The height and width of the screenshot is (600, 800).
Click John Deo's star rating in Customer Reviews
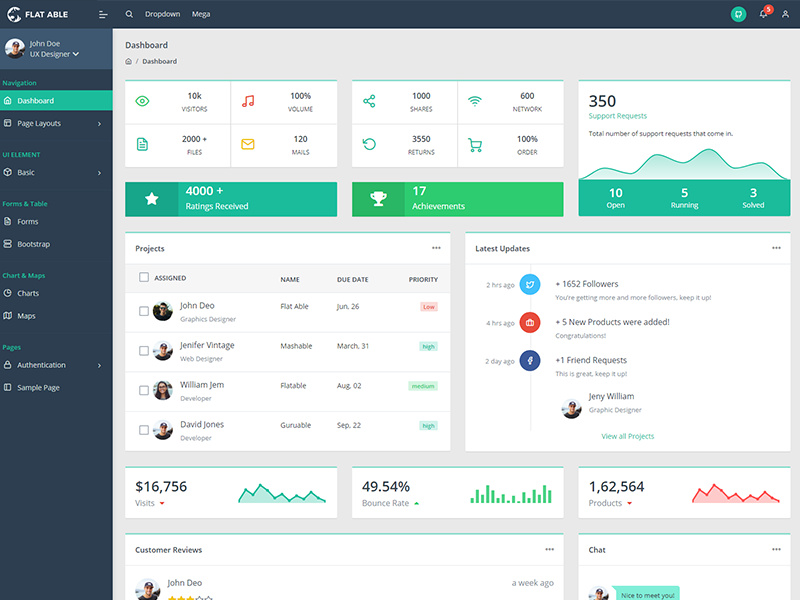point(189,596)
